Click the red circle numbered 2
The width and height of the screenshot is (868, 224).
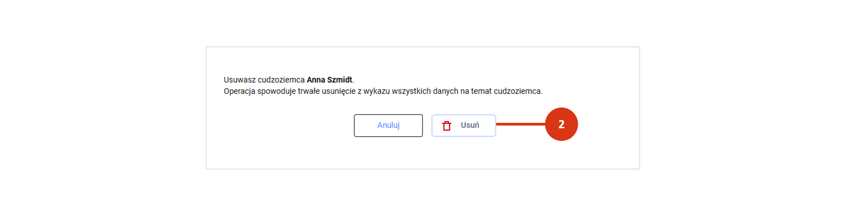click(561, 124)
